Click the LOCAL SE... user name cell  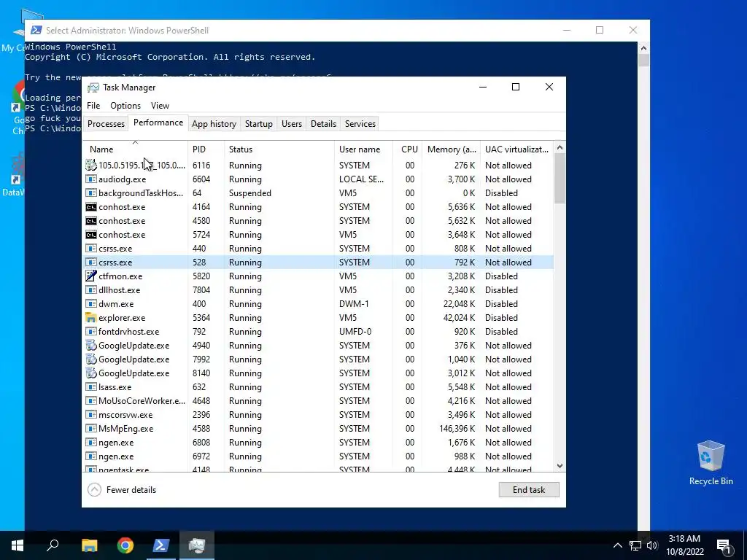click(361, 179)
